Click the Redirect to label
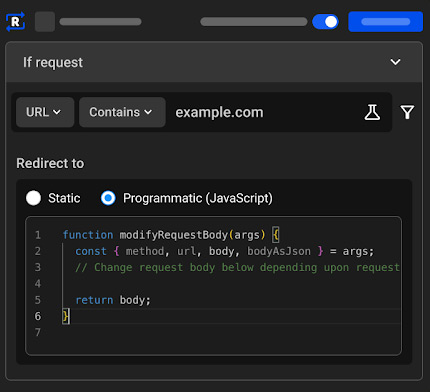Viewport: 430px width, 392px height. [50, 163]
